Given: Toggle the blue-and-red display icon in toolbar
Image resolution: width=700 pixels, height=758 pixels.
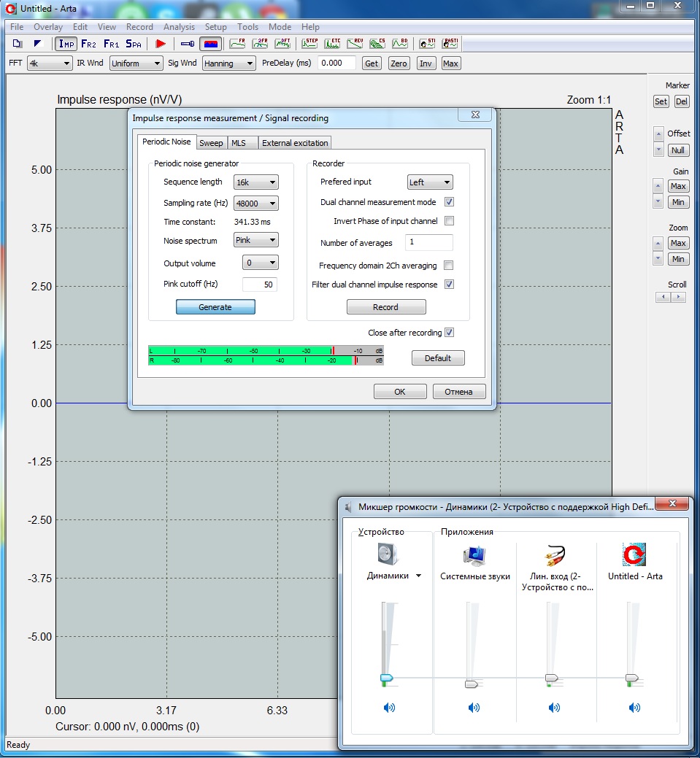Looking at the screenshot, I should pyautogui.click(x=210, y=44).
